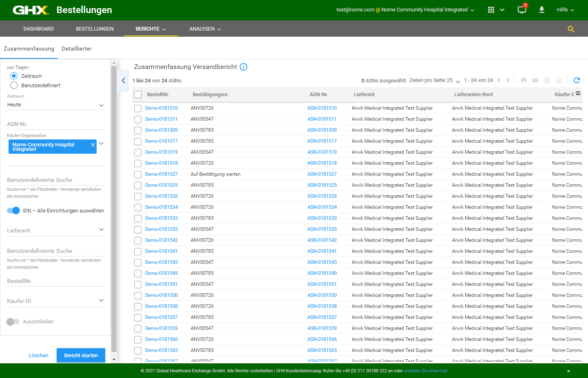Toggle the Ausschließen switch

[13, 322]
